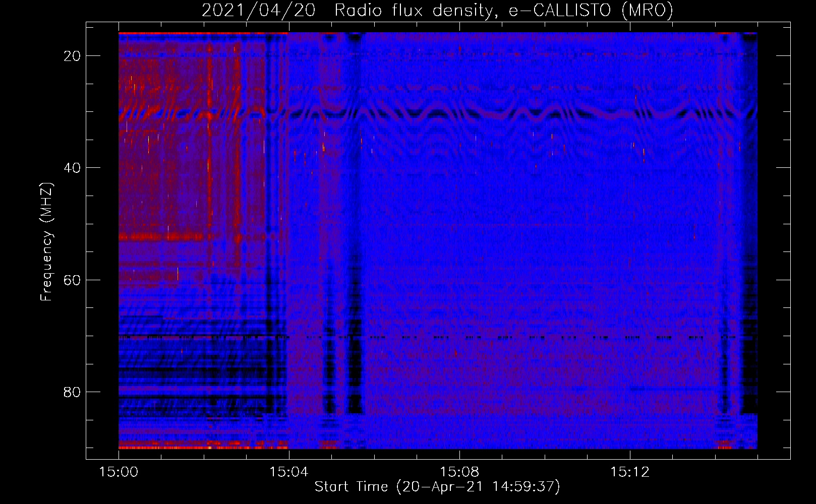
Task: Click the frequency tick label "20"
Action: click(72, 56)
